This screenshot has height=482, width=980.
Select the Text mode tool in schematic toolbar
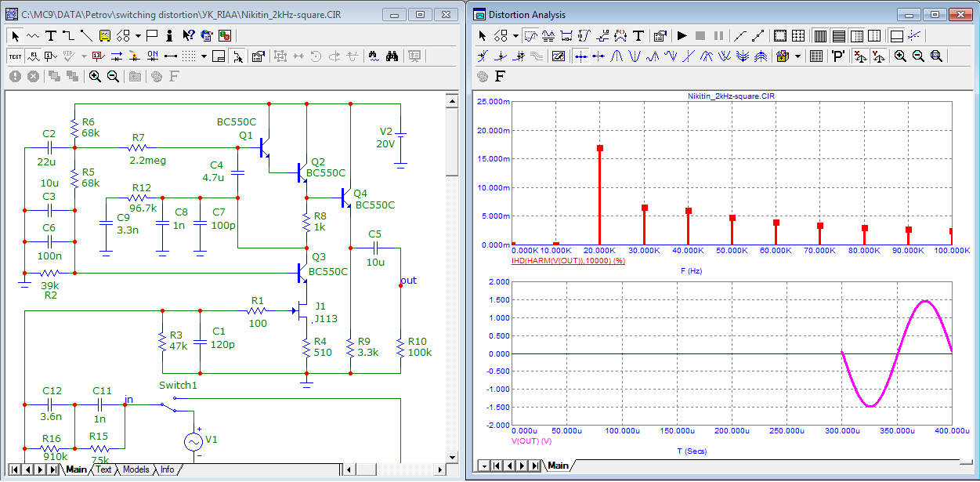pyautogui.click(x=51, y=35)
